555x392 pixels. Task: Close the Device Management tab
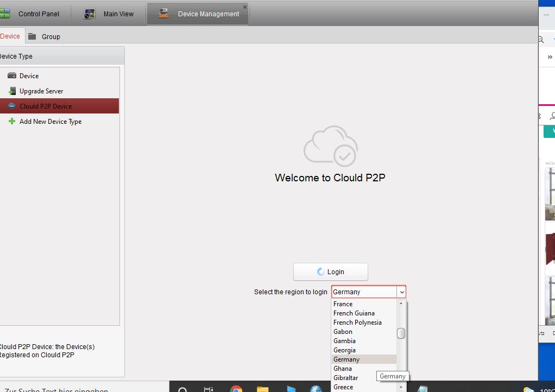coord(244,7)
